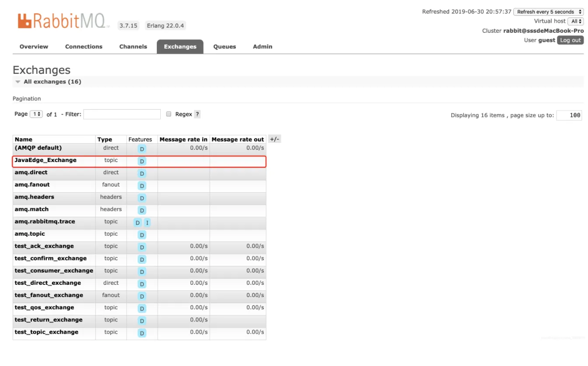
Task: Open the amq.fanout exchange link
Action: point(32,184)
